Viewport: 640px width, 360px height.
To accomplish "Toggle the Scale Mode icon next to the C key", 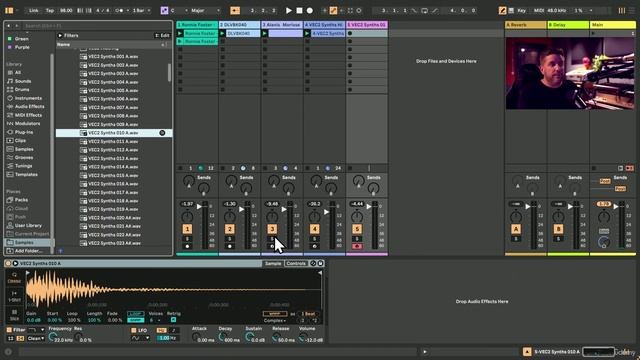I will point(164,10).
